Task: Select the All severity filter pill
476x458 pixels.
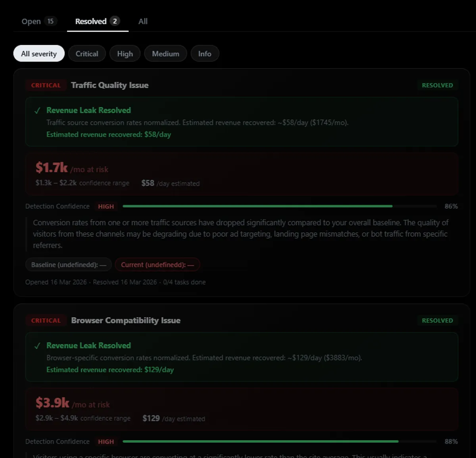Action: click(38, 53)
